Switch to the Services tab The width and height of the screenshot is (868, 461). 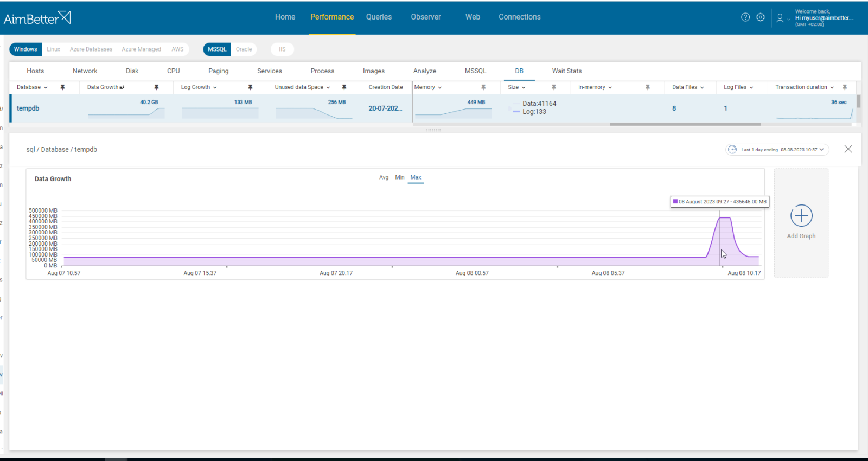pos(270,71)
